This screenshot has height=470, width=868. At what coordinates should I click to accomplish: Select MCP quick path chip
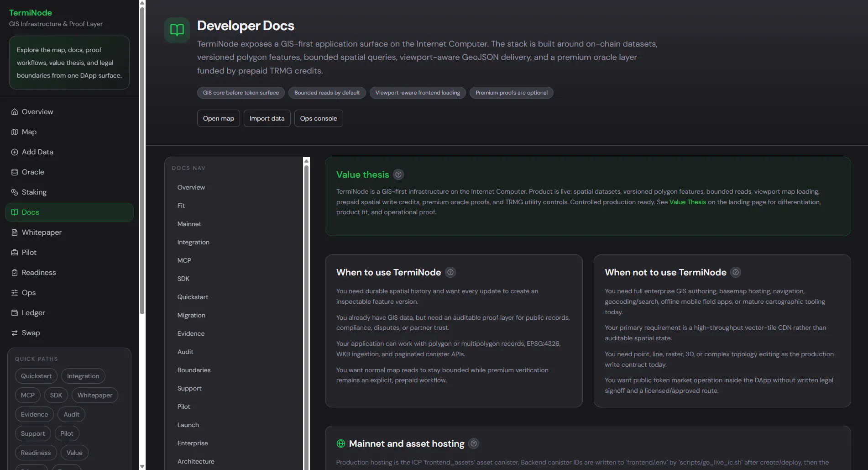[28, 395]
